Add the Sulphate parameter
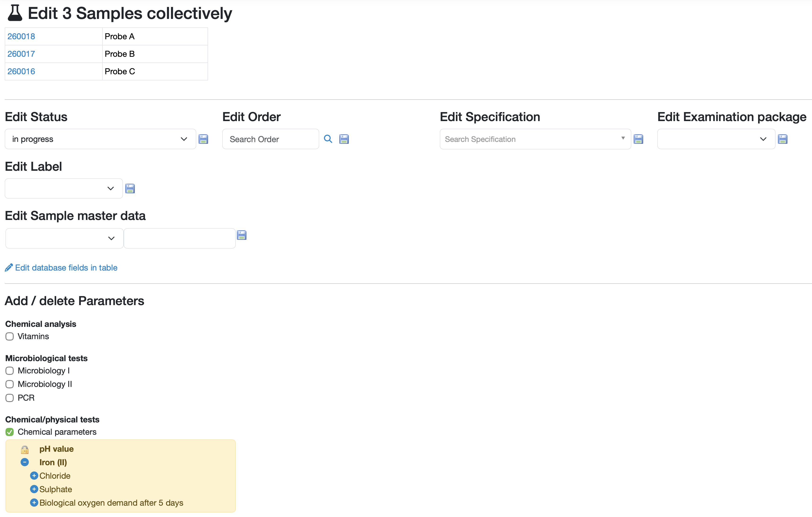 tap(34, 489)
